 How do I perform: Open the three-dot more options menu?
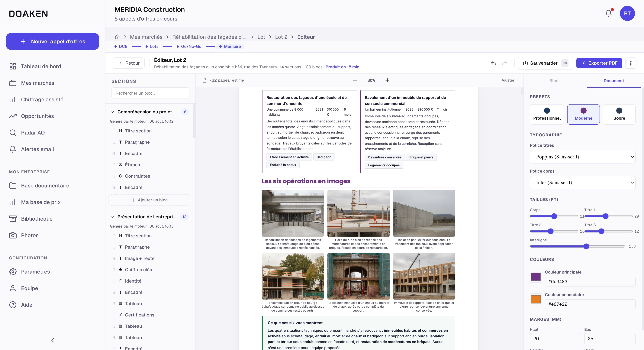630,63
